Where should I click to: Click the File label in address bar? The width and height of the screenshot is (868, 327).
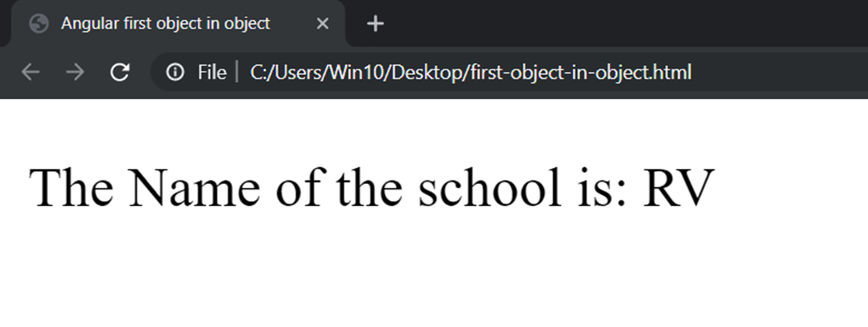click(x=212, y=72)
